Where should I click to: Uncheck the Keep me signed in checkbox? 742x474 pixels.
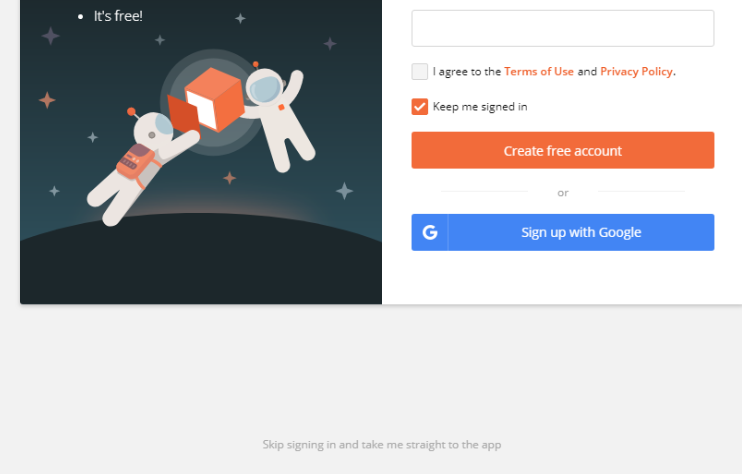[420, 107]
